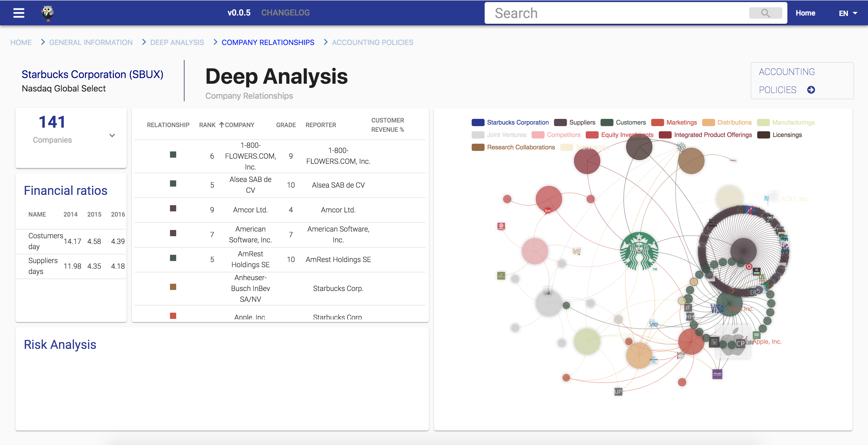Expand the 141 Companies dropdown chevron
868x445 pixels.
tap(112, 135)
